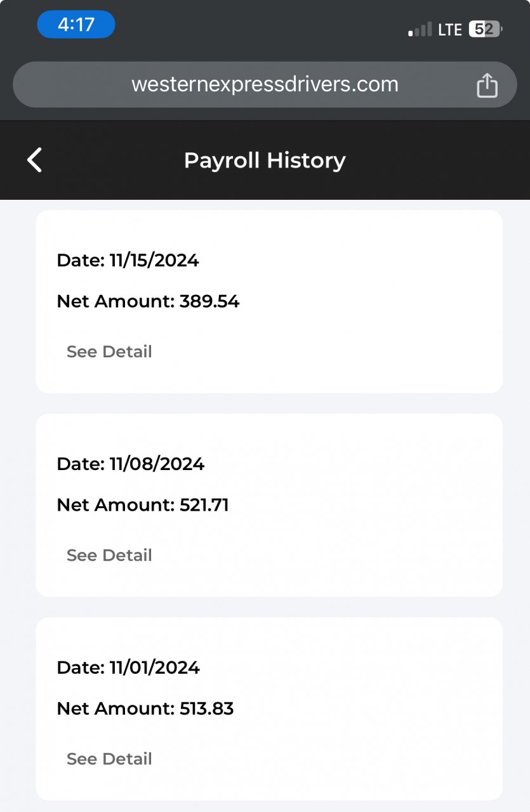Screen dimensions: 530x812
Task: Tap the cellular signal bars icon
Action: pyautogui.click(x=420, y=29)
